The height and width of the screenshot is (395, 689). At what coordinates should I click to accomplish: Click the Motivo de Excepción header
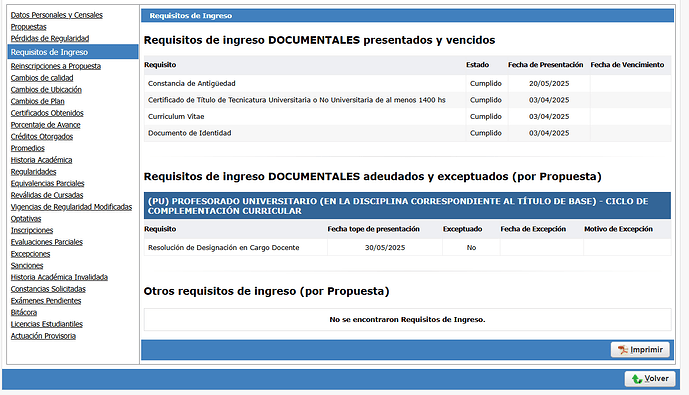coord(618,229)
